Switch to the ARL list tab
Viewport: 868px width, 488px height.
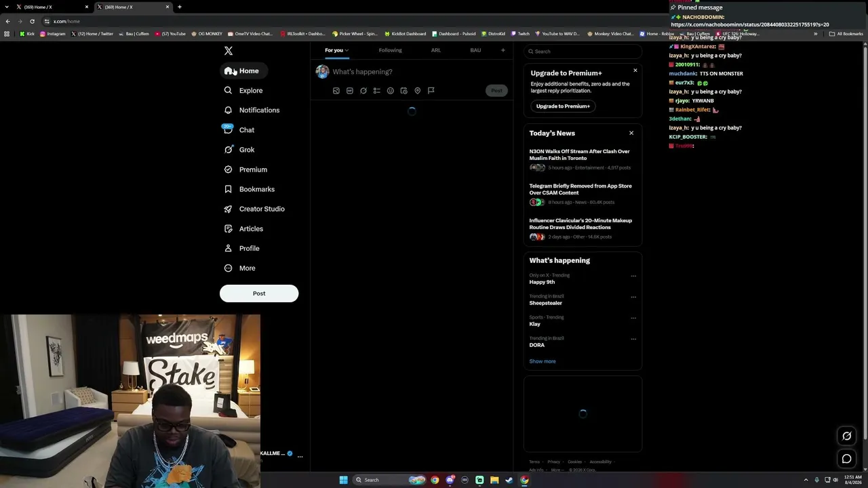[436, 50]
